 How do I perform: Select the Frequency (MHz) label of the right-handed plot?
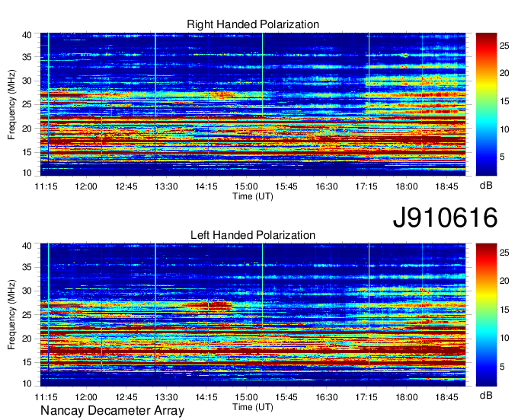point(11,104)
